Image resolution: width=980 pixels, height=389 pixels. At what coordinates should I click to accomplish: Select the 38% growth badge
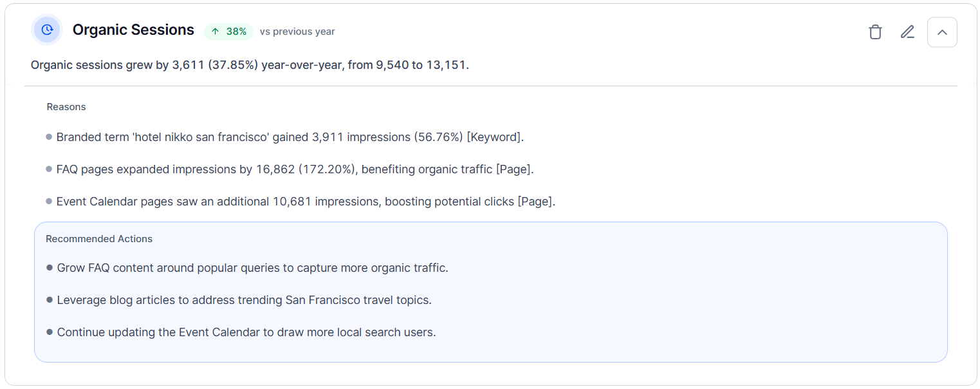[228, 32]
